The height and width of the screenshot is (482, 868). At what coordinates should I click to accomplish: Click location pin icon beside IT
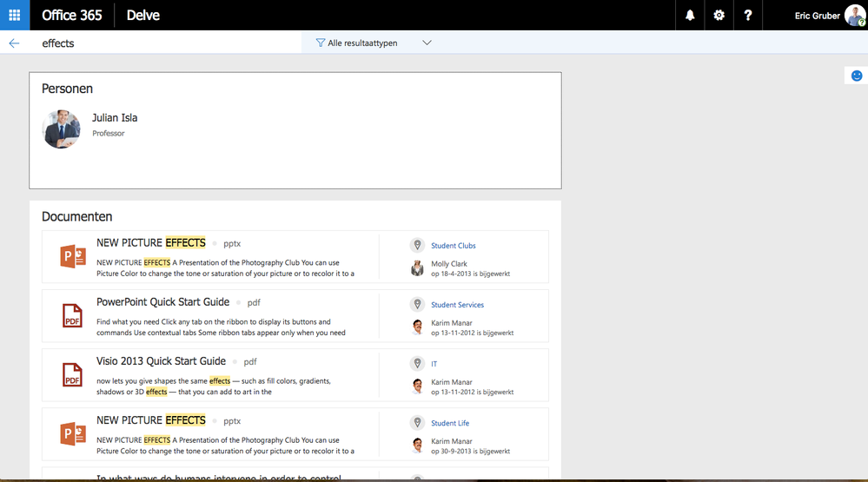[x=417, y=363]
